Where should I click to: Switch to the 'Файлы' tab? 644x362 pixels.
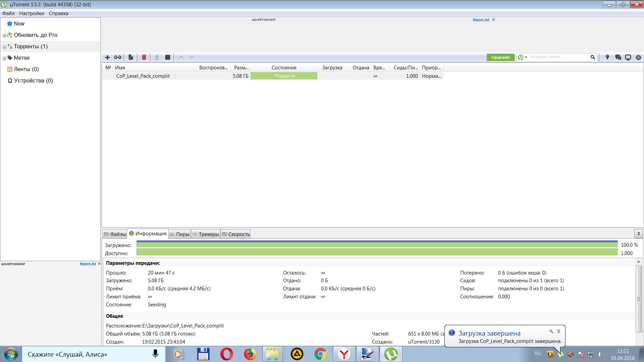(x=115, y=234)
